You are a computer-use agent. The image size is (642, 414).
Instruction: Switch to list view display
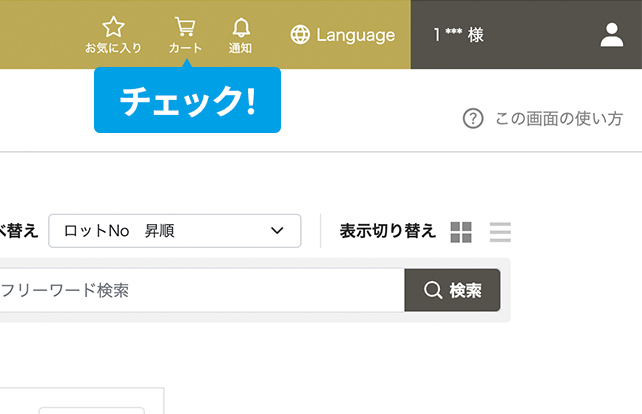500,232
